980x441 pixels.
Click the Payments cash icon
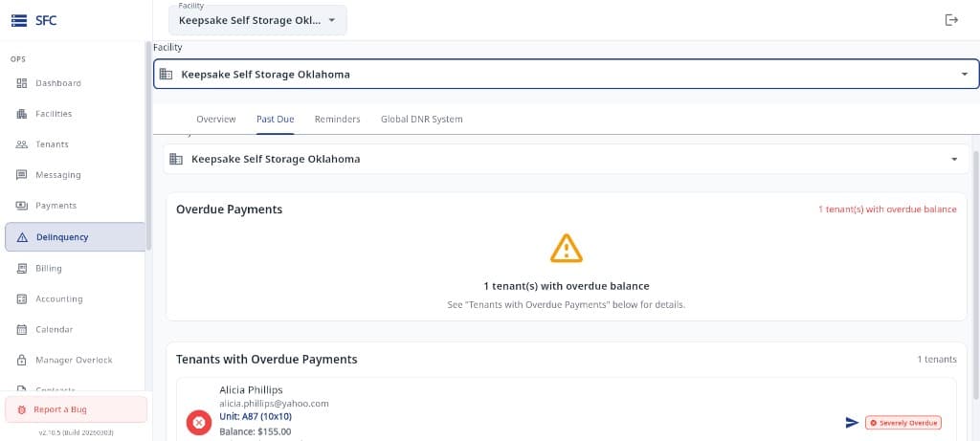(x=22, y=206)
